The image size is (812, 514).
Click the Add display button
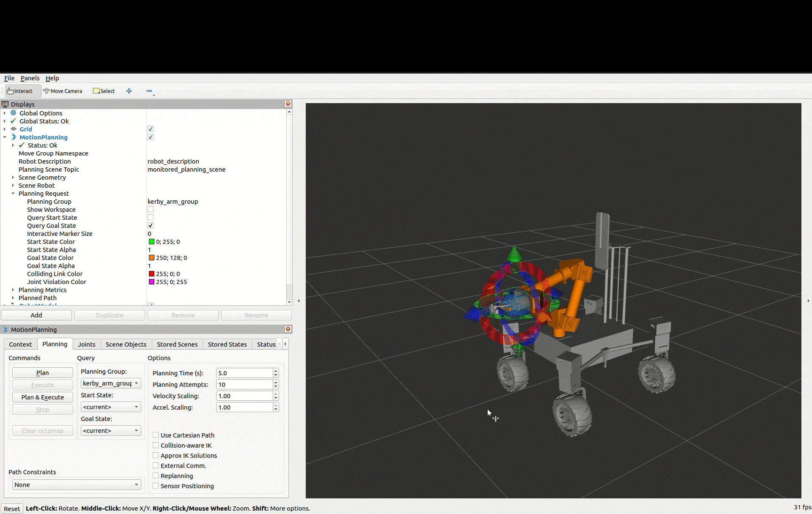(36, 315)
